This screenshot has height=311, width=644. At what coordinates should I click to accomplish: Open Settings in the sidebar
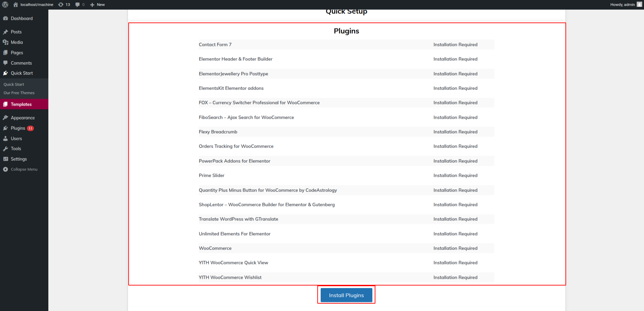click(x=19, y=159)
